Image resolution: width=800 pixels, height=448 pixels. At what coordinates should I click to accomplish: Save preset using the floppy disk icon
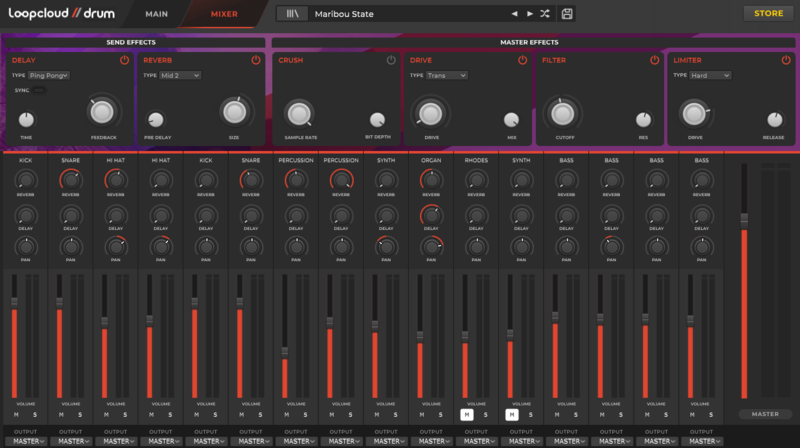pos(568,14)
